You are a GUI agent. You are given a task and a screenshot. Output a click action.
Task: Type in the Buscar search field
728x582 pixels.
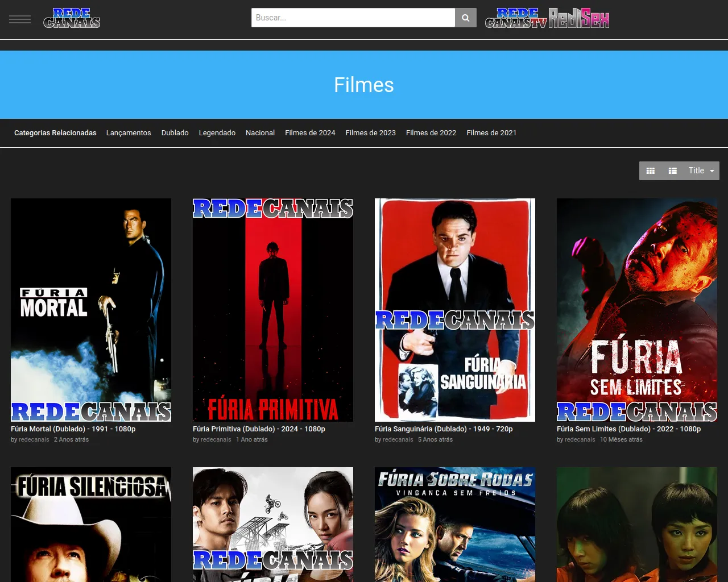tap(353, 18)
